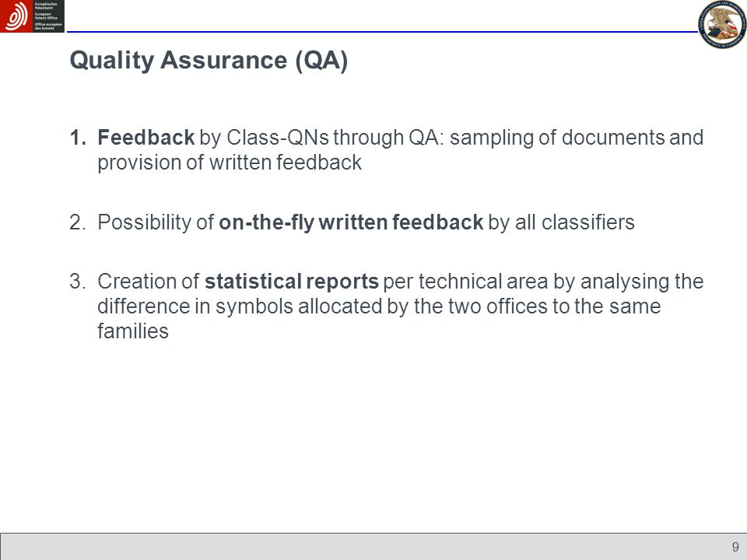
Task: Click the red European Patent Office logo
Action: (16, 16)
